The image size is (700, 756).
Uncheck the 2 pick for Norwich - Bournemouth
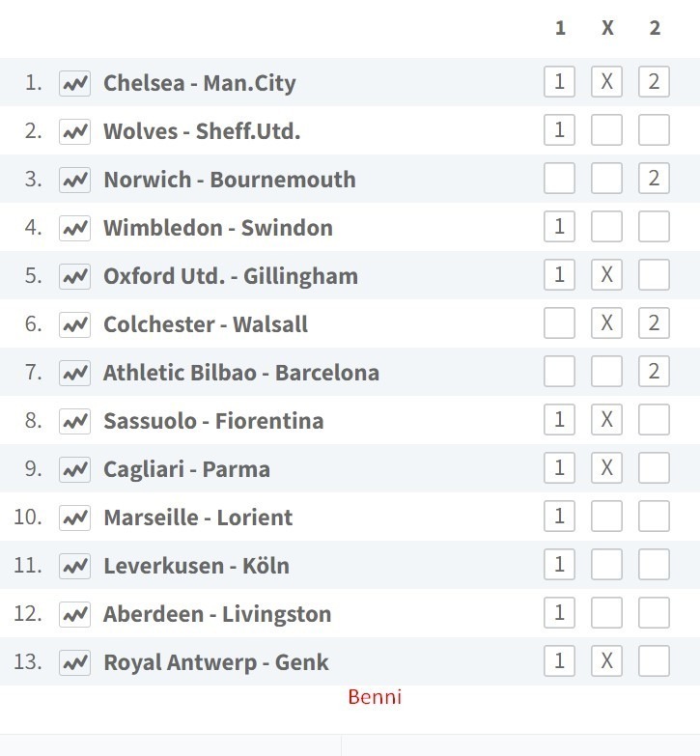point(654,178)
